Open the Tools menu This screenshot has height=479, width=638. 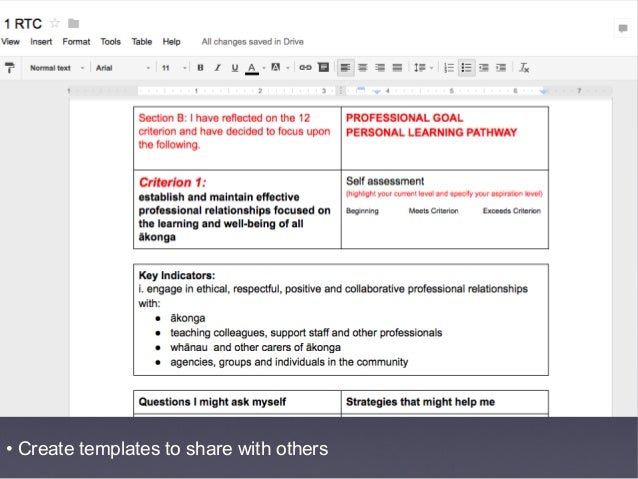pyautogui.click(x=111, y=42)
